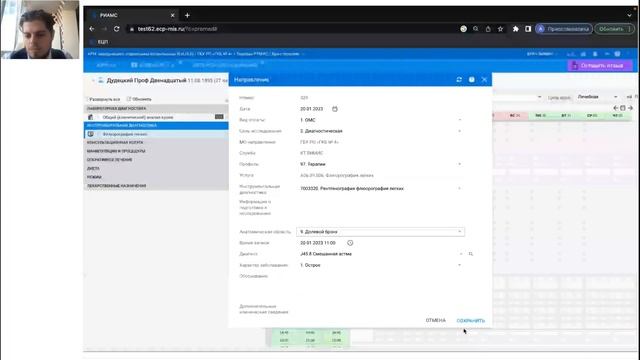Open browser share icon in address bar

pos(488,29)
